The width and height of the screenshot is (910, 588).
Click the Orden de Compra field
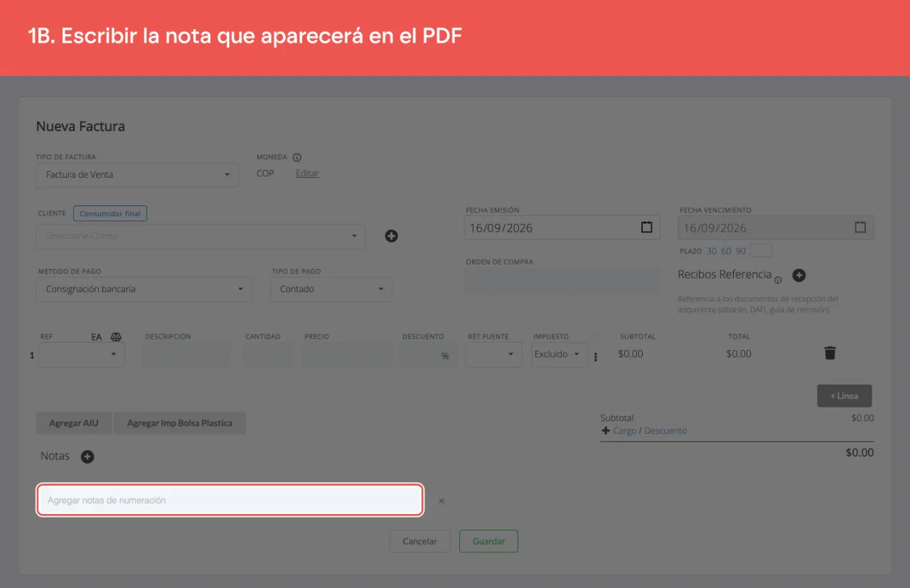pos(562,281)
